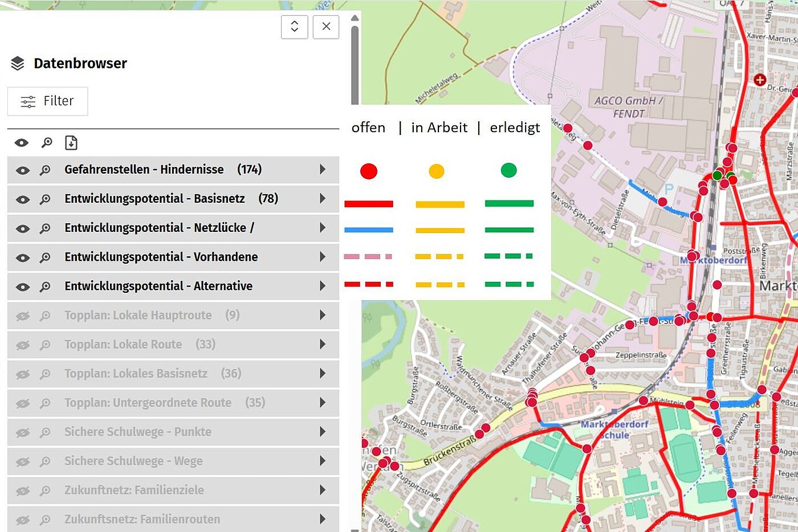798x532 pixels.
Task: Show the Topplan: Lokale Hauptroute layer
Action: [x=23, y=316]
